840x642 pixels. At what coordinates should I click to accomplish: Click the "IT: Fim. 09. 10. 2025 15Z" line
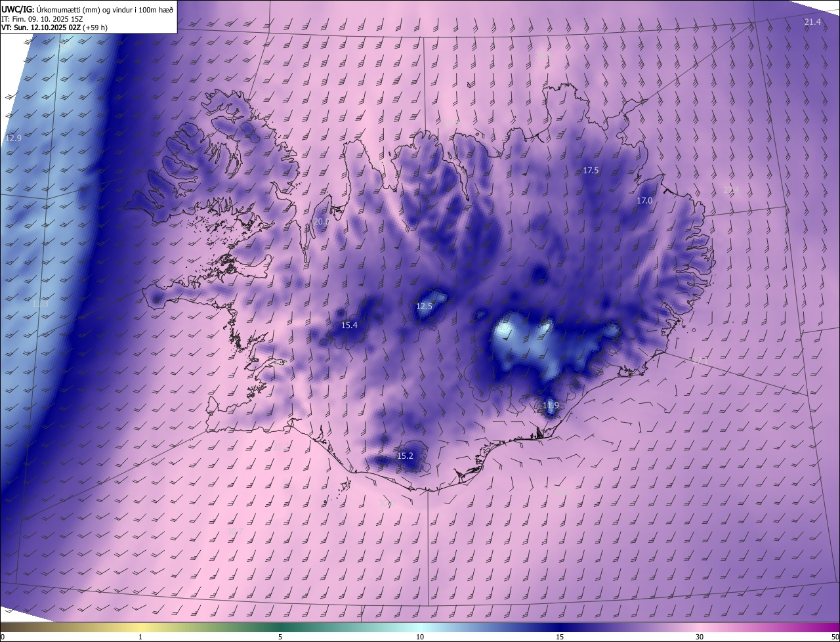coord(42,19)
